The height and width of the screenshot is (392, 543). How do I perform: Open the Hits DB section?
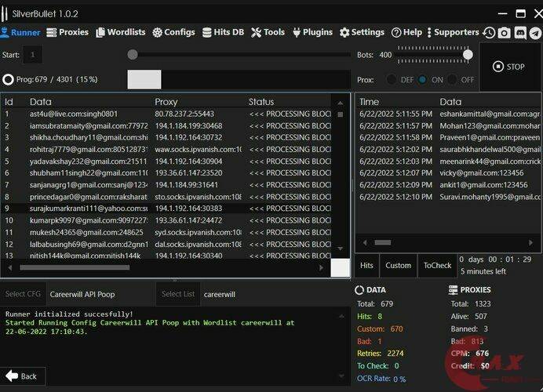[x=223, y=33]
